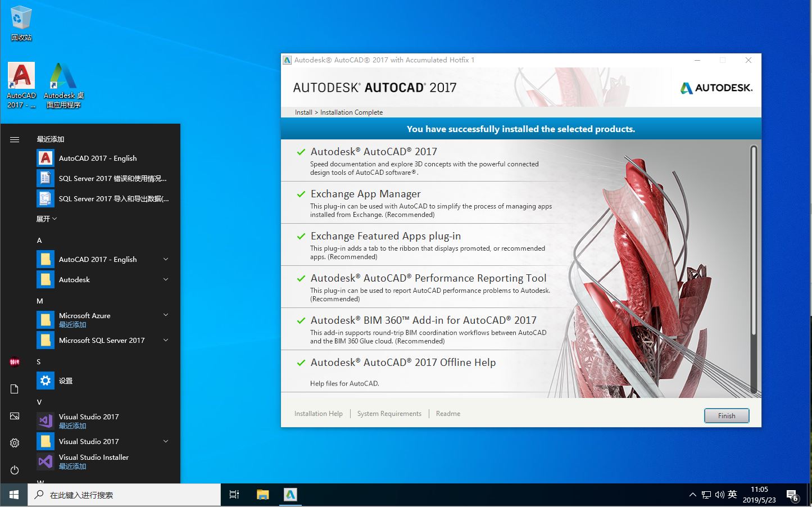This screenshot has height=507, width=812.
Task: Open the System Requirements link
Action: 389,414
